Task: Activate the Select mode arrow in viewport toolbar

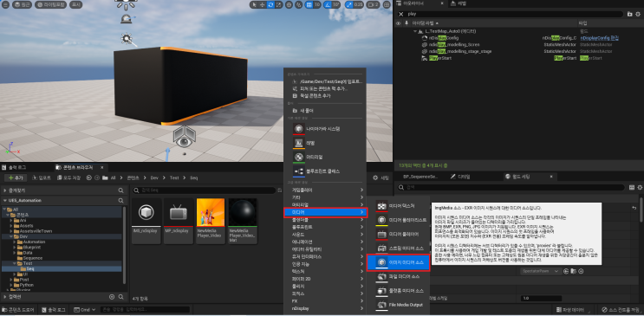Action: [255, 4]
